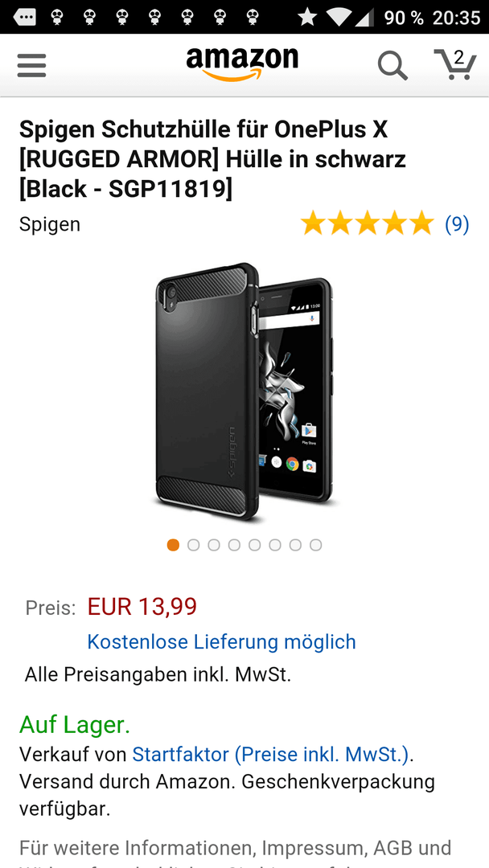The height and width of the screenshot is (868, 489).
Task: Open the nine customer reviews link
Action: point(457,223)
